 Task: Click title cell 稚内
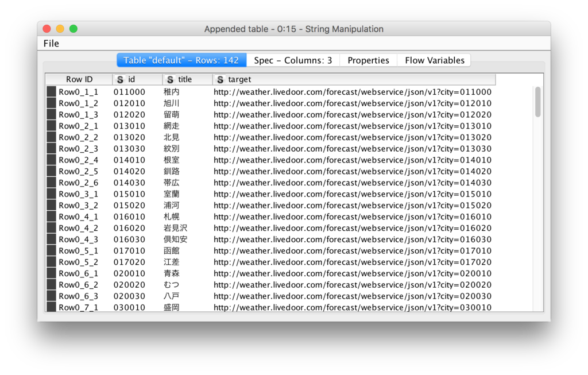171,92
